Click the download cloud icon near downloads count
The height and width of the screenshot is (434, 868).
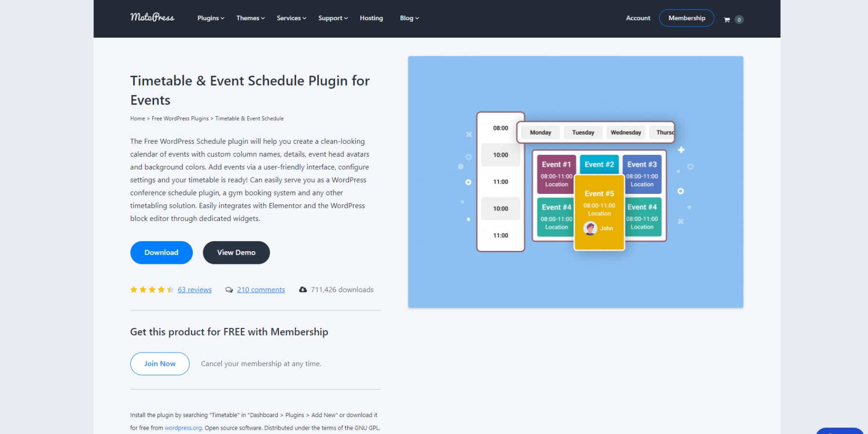pyautogui.click(x=303, y=289)
